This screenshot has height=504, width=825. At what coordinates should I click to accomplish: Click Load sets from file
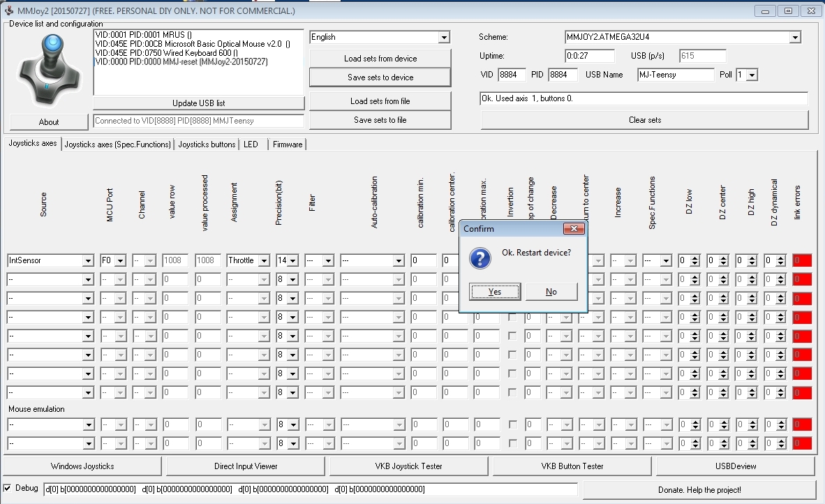[x=380, y=101]
